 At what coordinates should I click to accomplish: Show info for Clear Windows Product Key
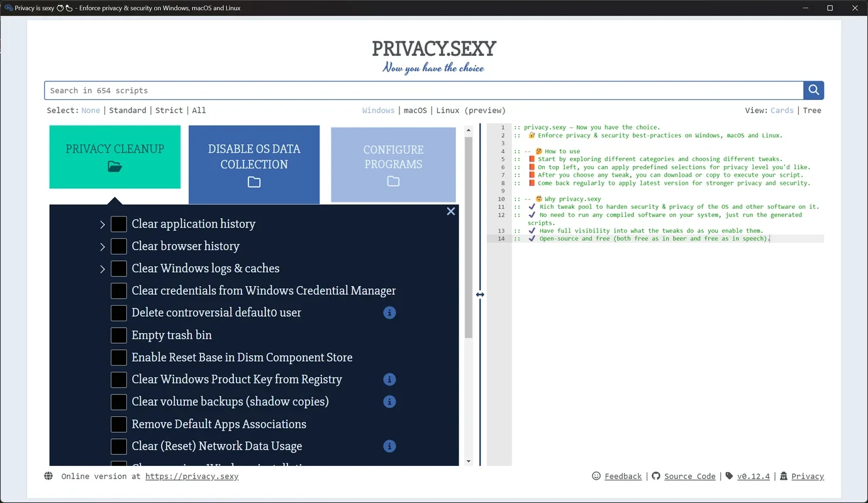click(389, 379)
